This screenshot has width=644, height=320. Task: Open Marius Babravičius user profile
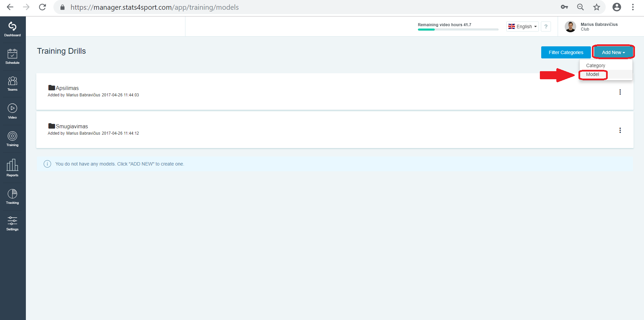592,27
